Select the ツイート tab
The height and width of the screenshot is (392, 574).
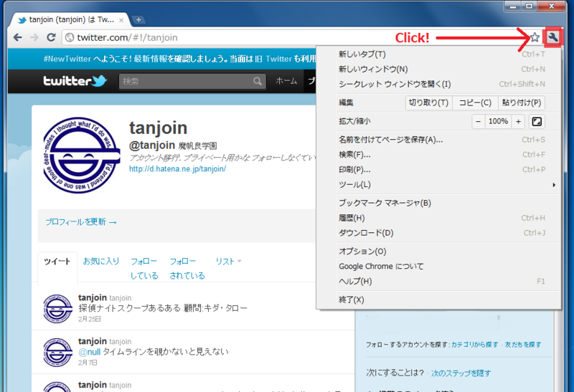pyautogui.click(x=57, y=262)
